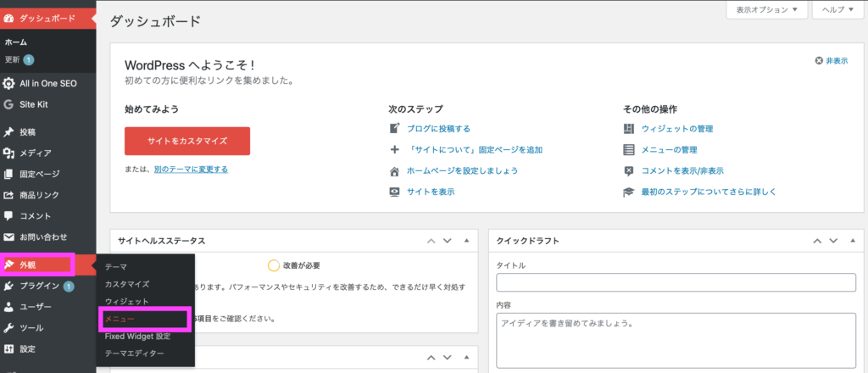Screen dimensions: 868x373
Task: Collapse the クイックドラフト panel
Action: point(853,241)
